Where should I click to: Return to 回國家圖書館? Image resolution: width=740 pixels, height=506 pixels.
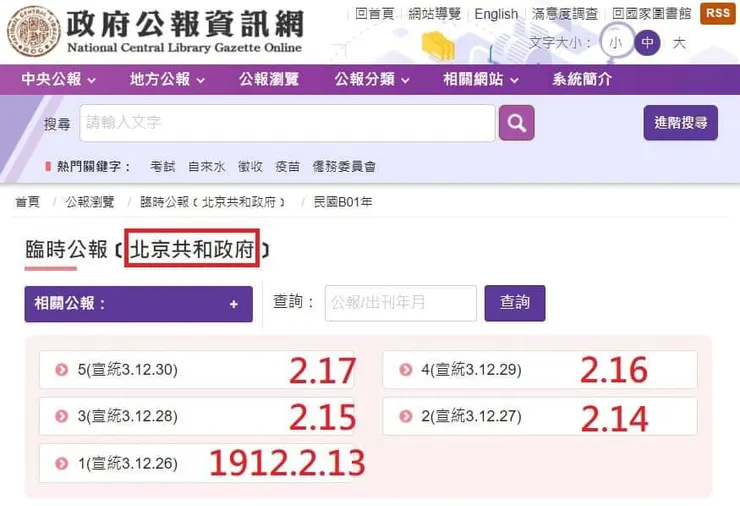651,14
